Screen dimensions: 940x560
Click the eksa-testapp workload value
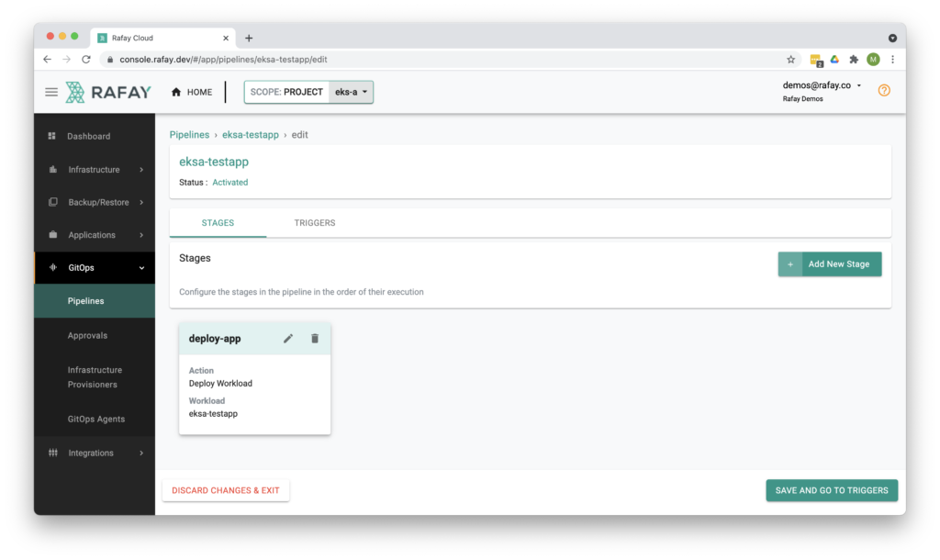(x=213, y=414)
